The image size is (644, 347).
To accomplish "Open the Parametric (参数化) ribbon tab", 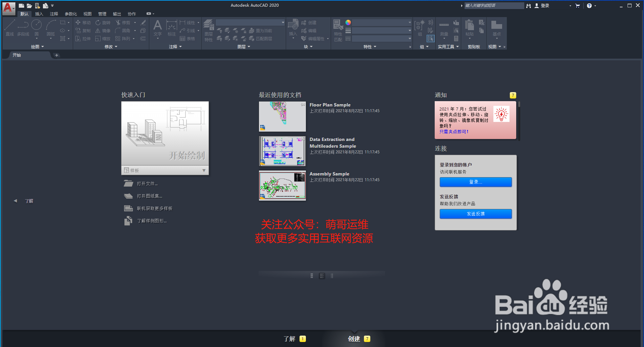I will pyautogui.click(x=71, y=14).
